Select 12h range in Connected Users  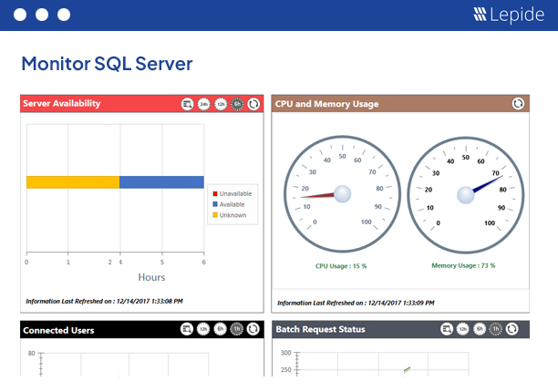(203, 329)
